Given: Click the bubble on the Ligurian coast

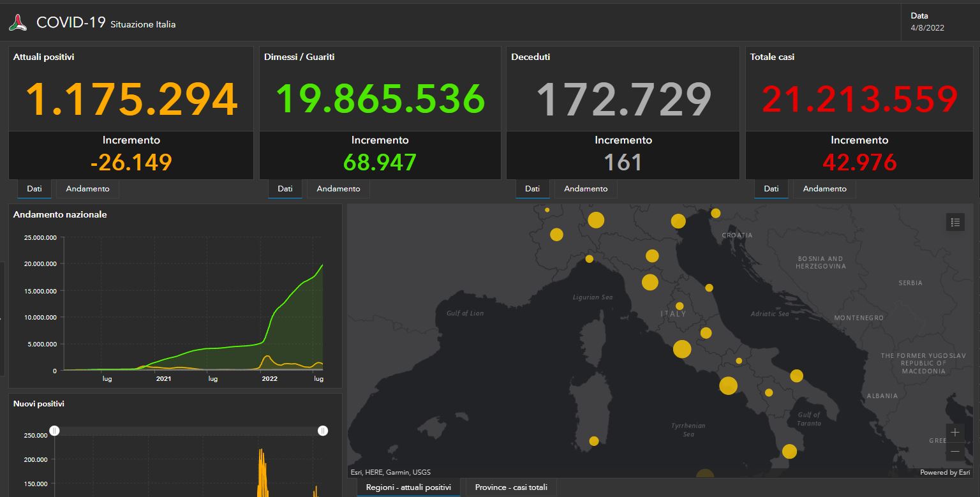Looking at the screenshot, I should [x=590, y=258].
